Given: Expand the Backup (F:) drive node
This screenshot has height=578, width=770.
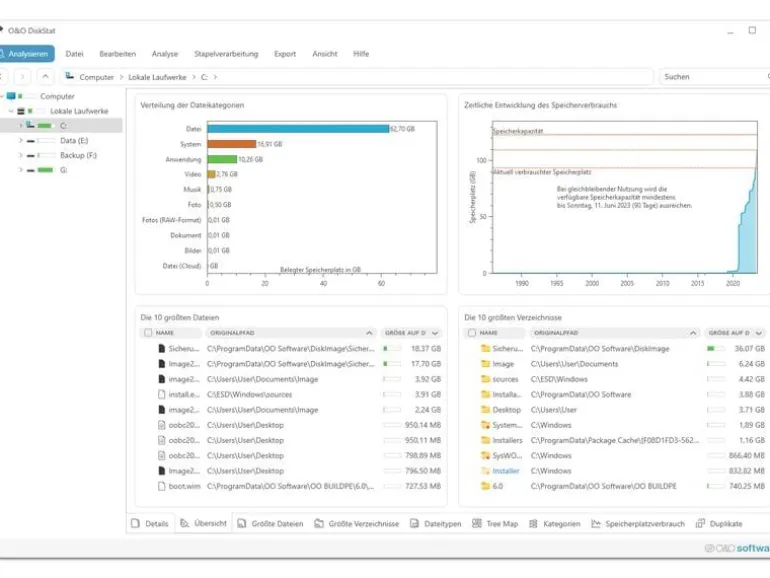Looking at the screenshot, I should [x=20, y=155].
